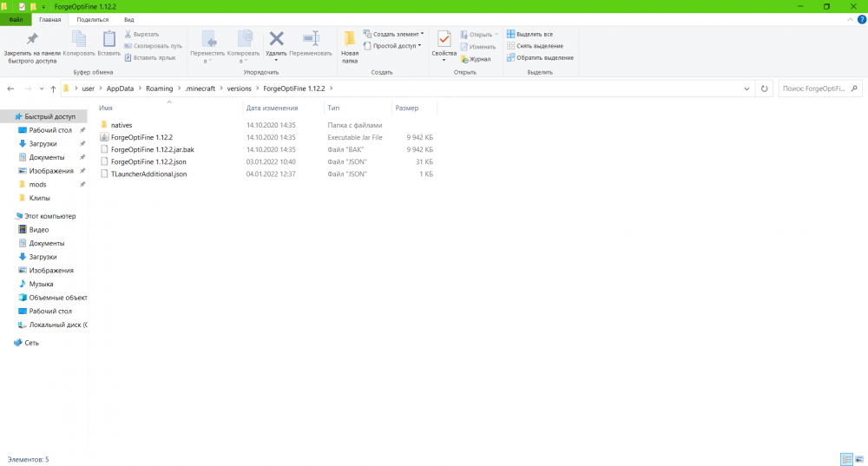The image size is (868, 466).
Task: Click Снять выделение (Deselect all)
Action: point(535,46)
